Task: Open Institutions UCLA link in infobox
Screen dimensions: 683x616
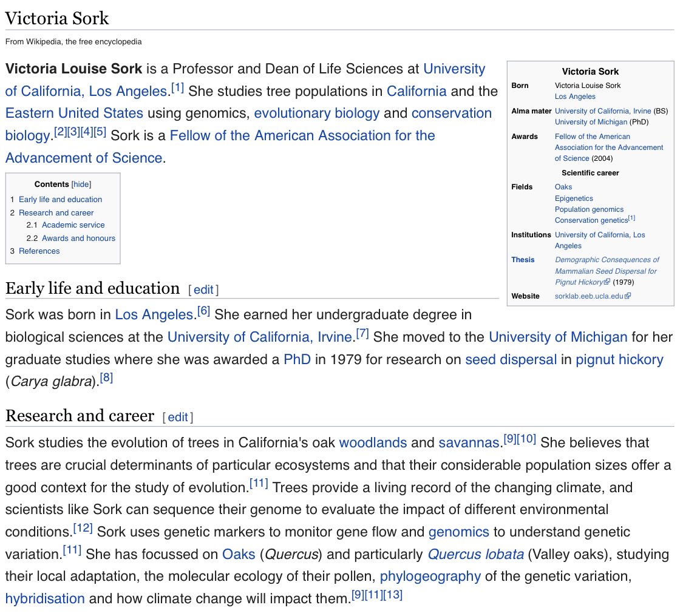Action: coord(600,240)
